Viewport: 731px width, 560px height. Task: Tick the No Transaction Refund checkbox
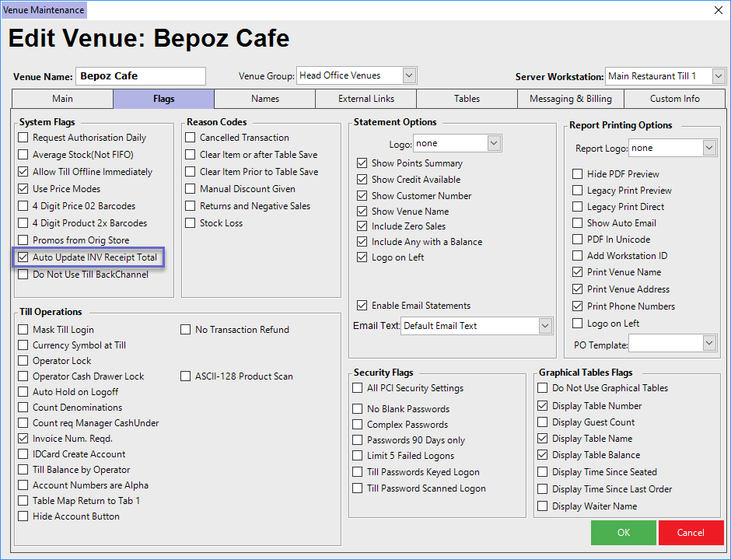tap(186, 330)
